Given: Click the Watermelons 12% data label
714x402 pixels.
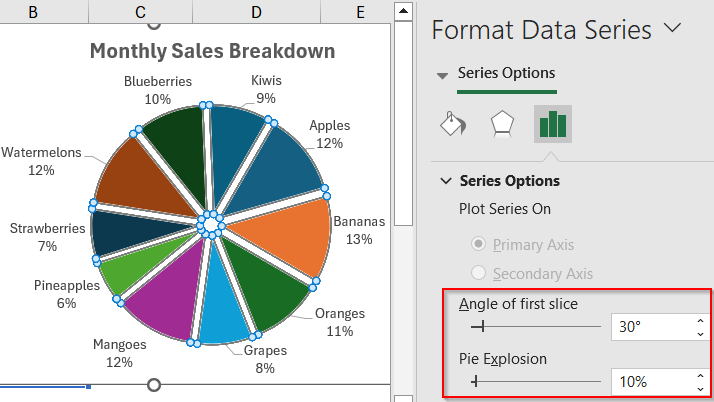Looking at the screenshot, I should pos(41,161).
